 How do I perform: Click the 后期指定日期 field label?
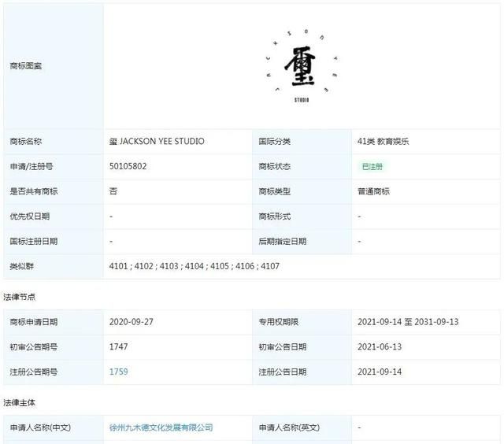pyautogui.click(x=283, y=241)
